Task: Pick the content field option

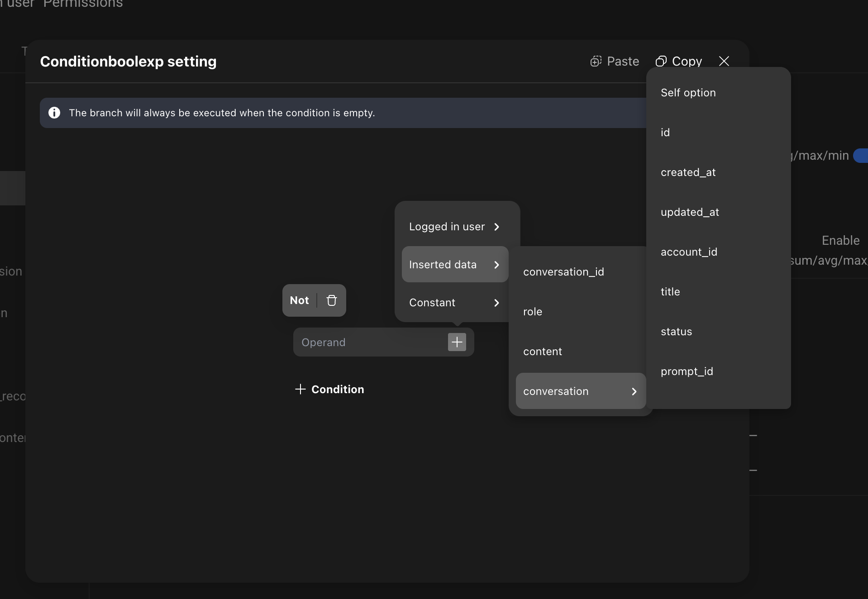Action: pyautogui.click(x=543, y=352)
